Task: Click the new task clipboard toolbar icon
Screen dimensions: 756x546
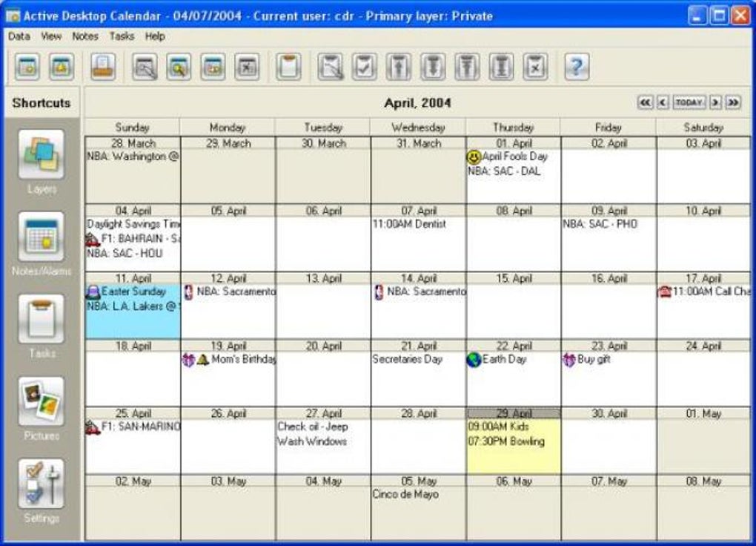Action: (x=288, y=67)
